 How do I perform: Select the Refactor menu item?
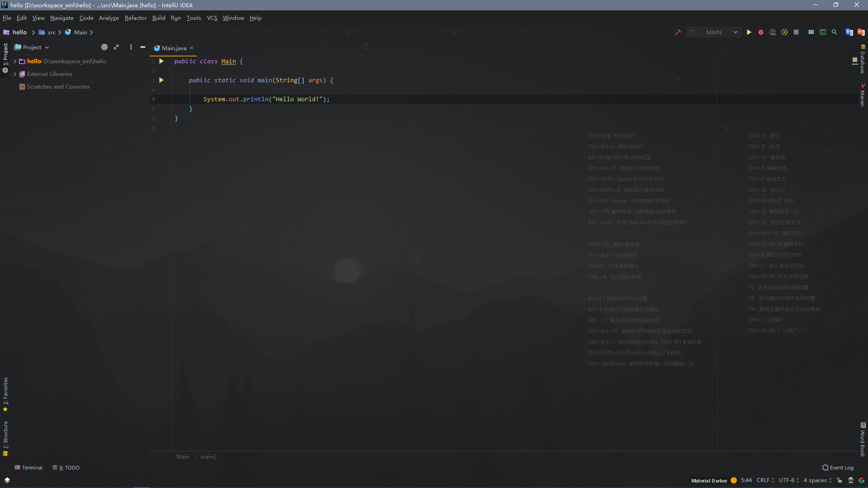pos(135,18)
